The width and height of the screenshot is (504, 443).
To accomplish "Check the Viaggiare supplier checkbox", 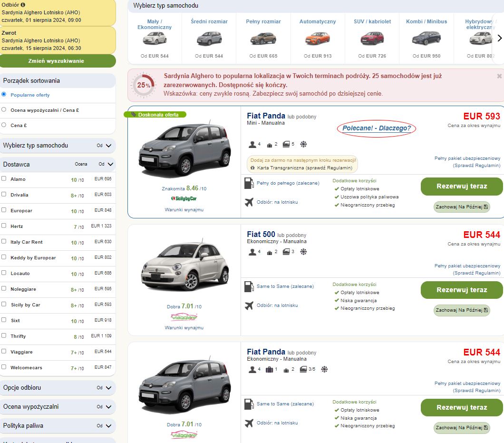I will pos(4,351).
